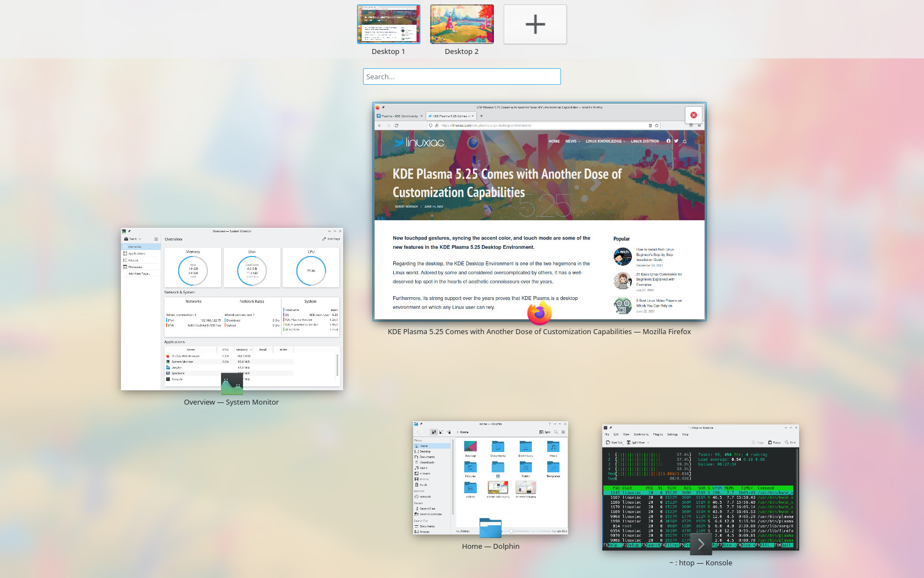Screen dimensions: 924x578
Task: Expand LINUX KNOWLEDGE menu on linuxiac
Action: (x=606, y=141)
